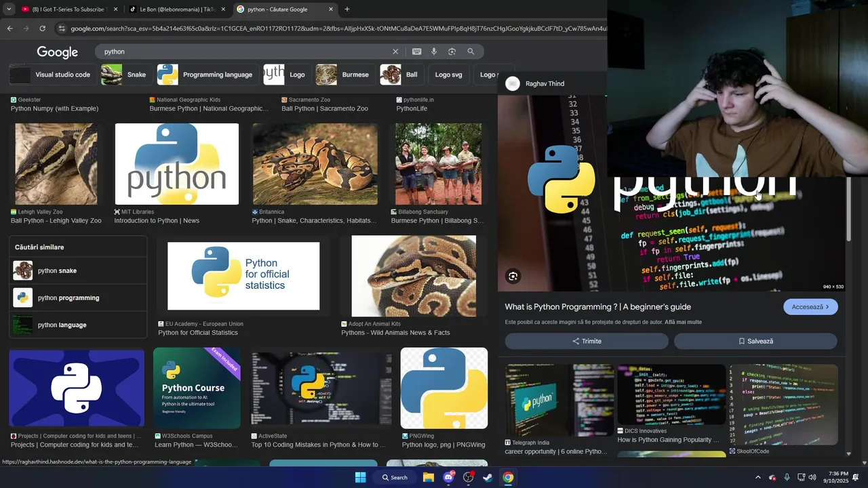Open DICS Innovatives related image

tap(671, 394)
